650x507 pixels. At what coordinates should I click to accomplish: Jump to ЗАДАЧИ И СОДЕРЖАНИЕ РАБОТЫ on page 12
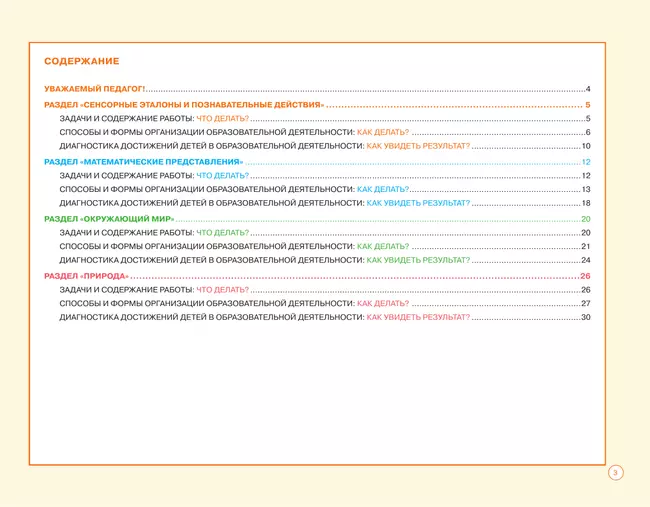(x=154, y=175)
